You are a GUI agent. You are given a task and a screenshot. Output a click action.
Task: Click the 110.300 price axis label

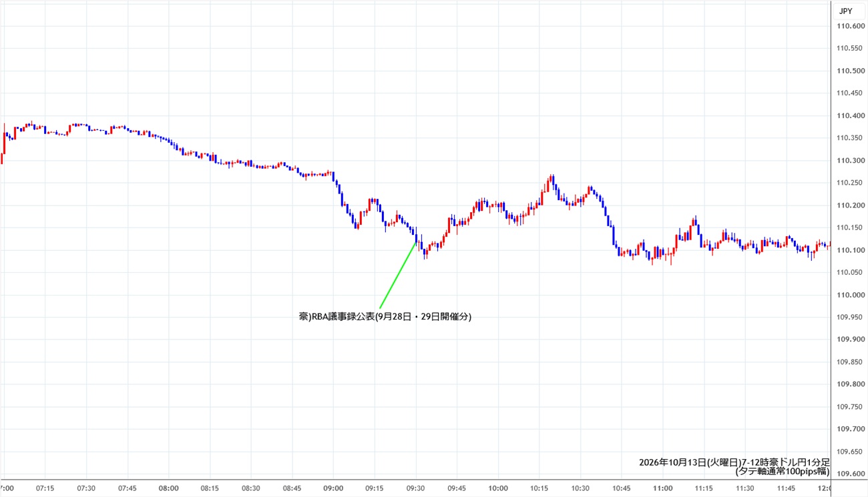(851, 160)
